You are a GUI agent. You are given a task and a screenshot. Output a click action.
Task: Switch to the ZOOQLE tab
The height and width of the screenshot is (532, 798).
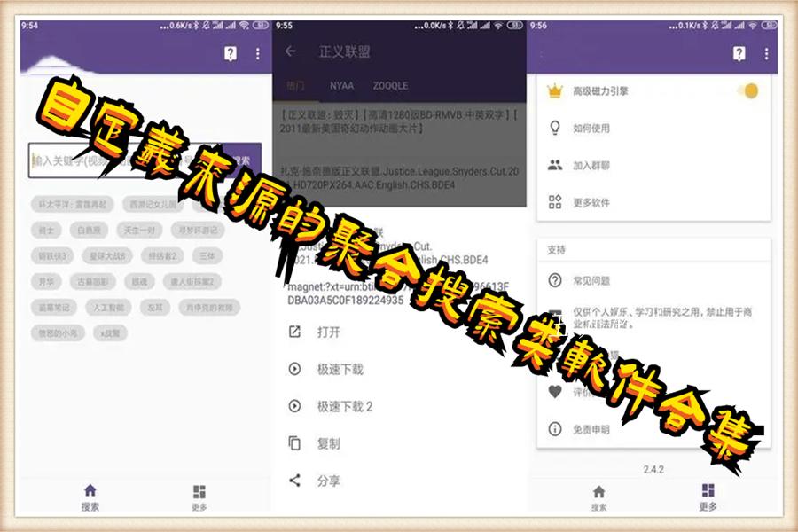(x=390, y=86)
